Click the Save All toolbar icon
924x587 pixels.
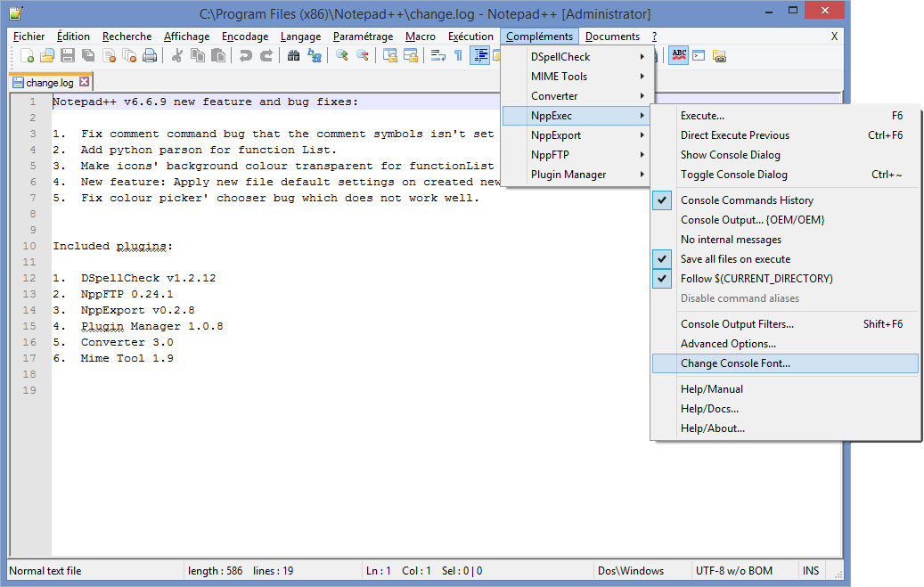[88, 56]
